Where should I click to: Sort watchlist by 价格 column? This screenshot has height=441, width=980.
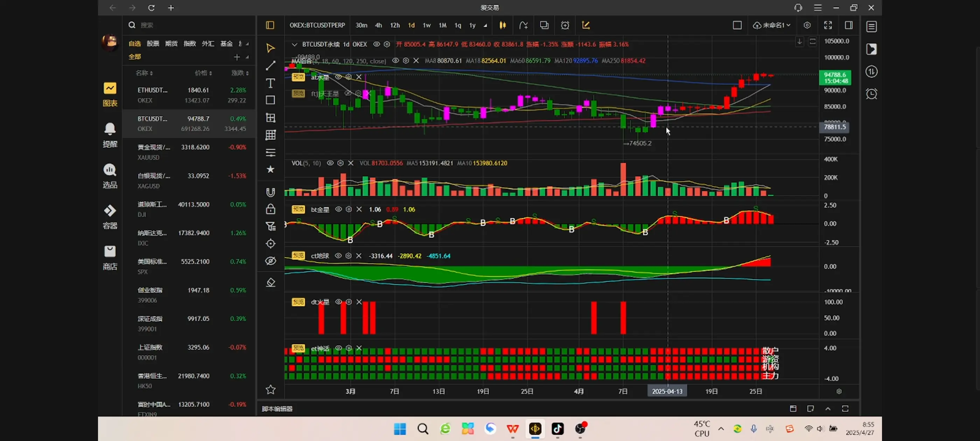coord(203,73)
